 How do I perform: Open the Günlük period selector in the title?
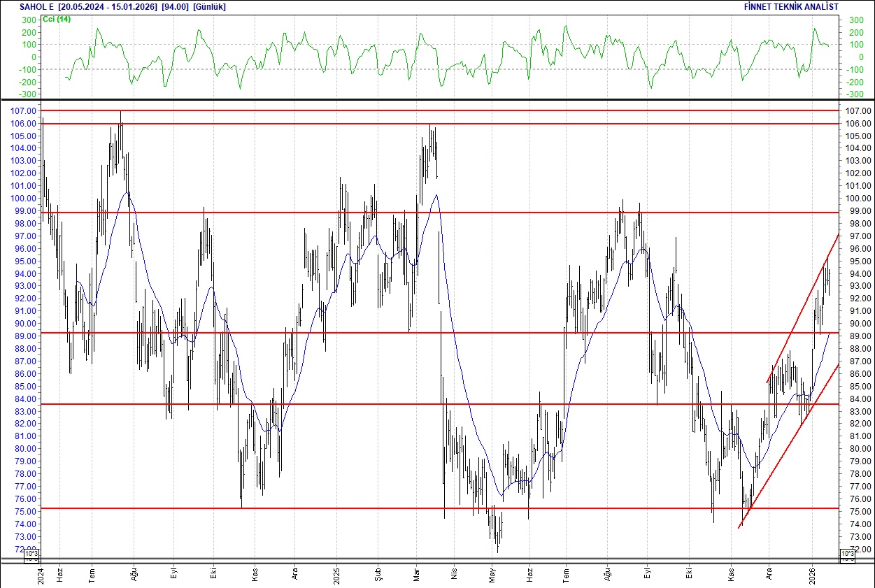click(x=208, y=6)
